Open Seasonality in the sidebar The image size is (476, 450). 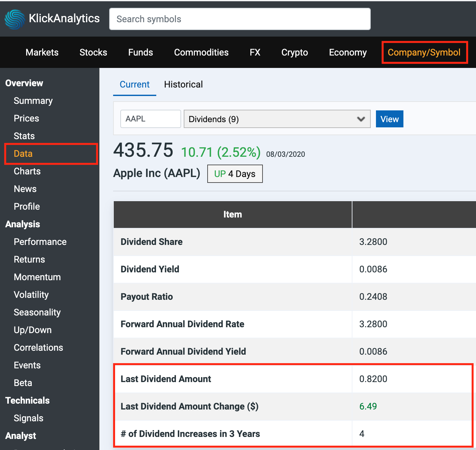37,312
